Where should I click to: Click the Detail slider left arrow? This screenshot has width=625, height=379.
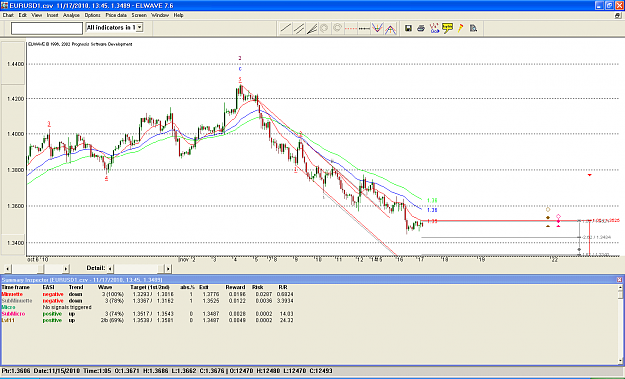click(110, 269)
